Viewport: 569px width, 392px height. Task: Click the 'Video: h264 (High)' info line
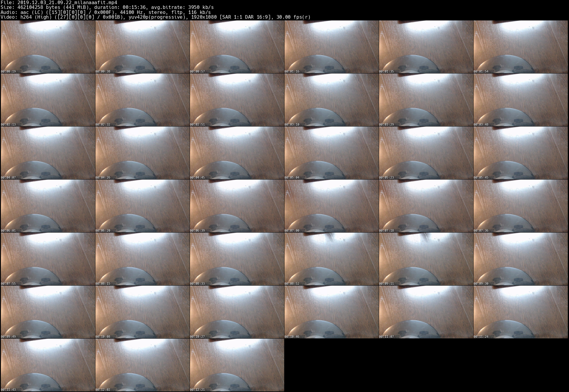[156, 17]
